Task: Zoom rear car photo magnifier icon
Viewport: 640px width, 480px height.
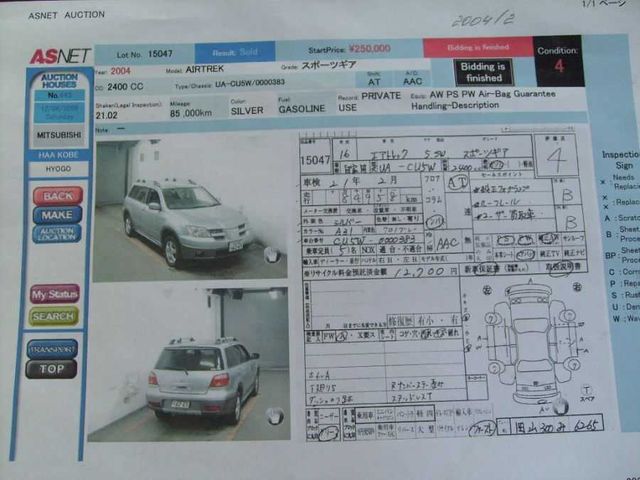Action: click(x=275, y=416)
